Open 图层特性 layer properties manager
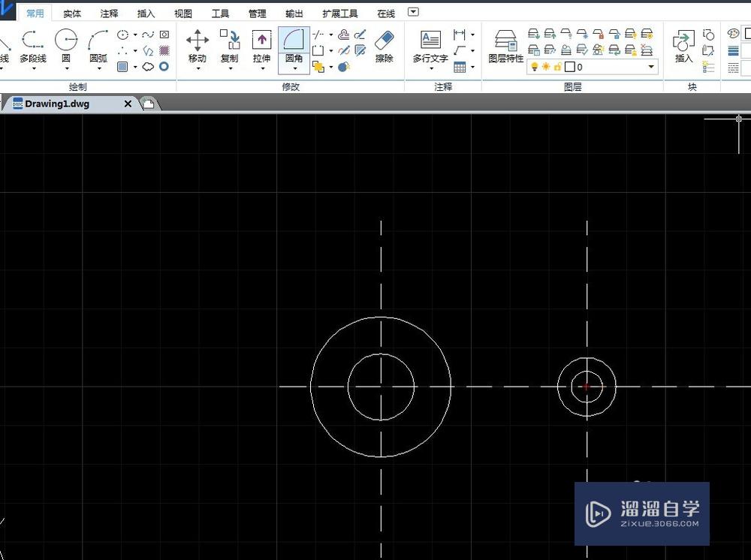The image size is (751, 560). (505, 47)
